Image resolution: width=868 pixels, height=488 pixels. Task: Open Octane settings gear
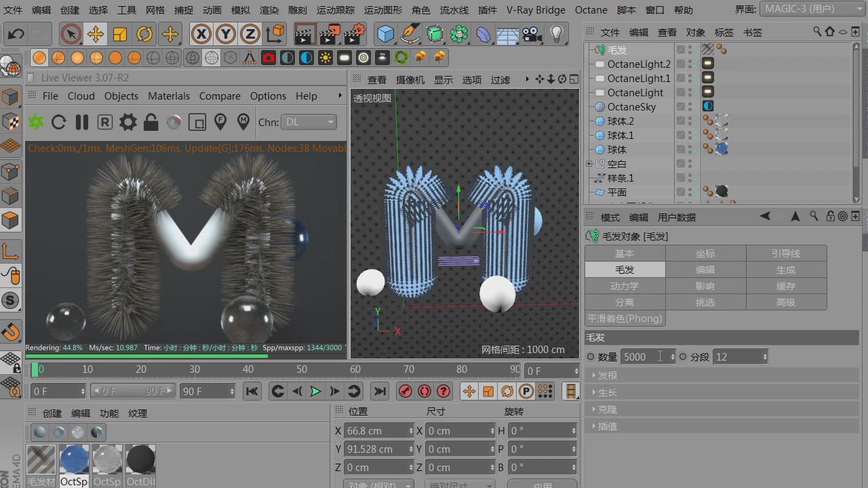coord(127,122)
